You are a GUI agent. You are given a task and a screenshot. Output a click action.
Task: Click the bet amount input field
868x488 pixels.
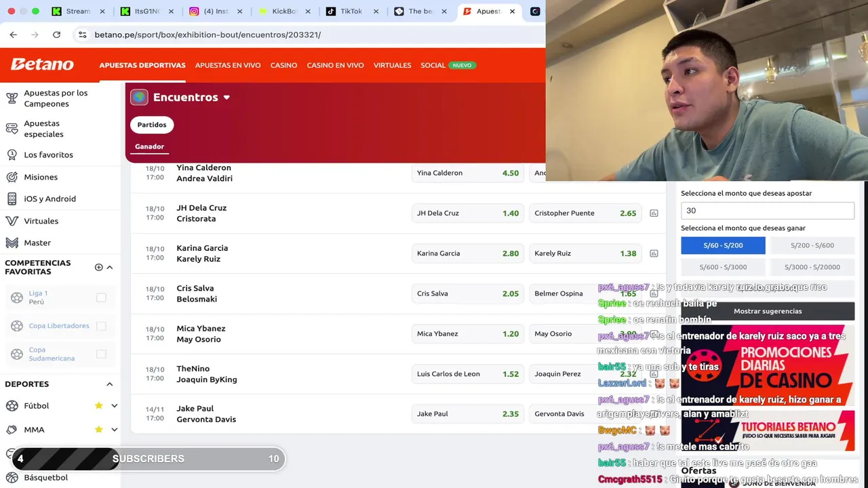click(x=768, y=210)
